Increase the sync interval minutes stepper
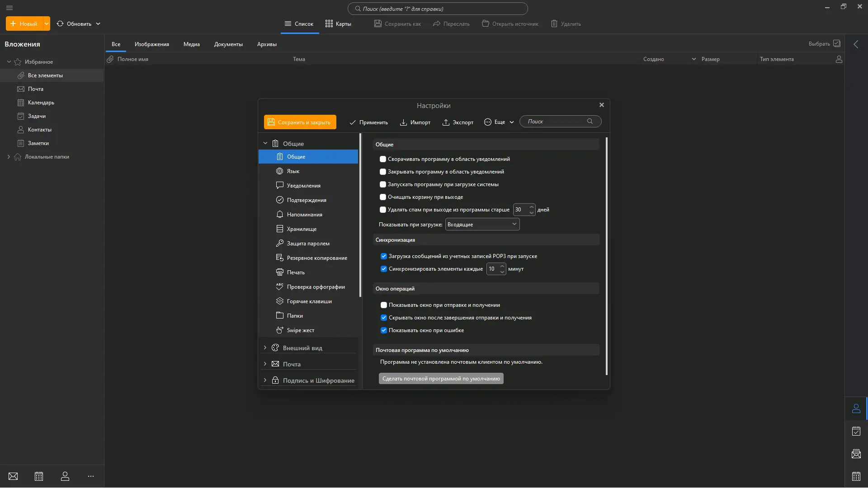The image size is (868, 488). tap(502, 266)
